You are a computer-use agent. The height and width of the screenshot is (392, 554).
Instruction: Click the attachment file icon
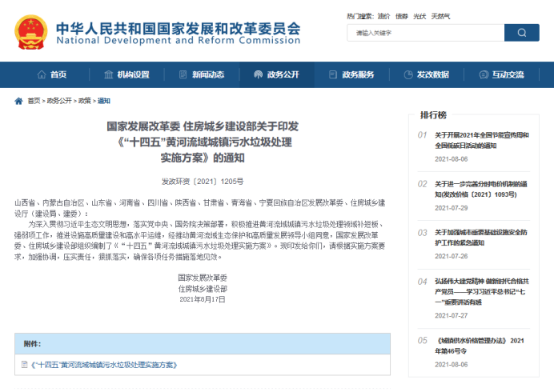pyautogui.click(x=24, y=365)
